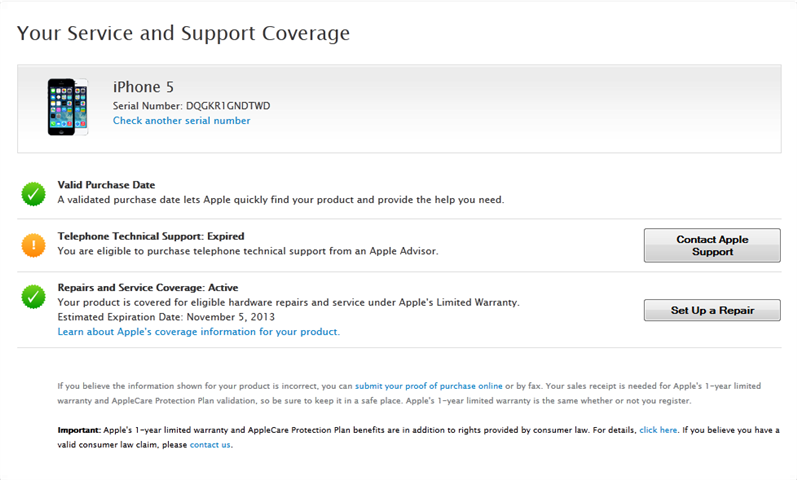Click the green checkmark beside Repairs and Service Coverage
The height and width of the screenshot is (480, 797).
coord(34,296)
